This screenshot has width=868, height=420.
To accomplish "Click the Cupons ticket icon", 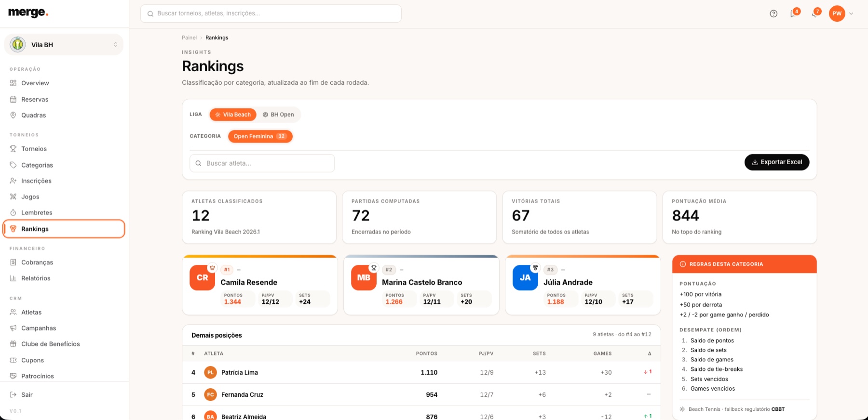I will (x=14, y=360).
